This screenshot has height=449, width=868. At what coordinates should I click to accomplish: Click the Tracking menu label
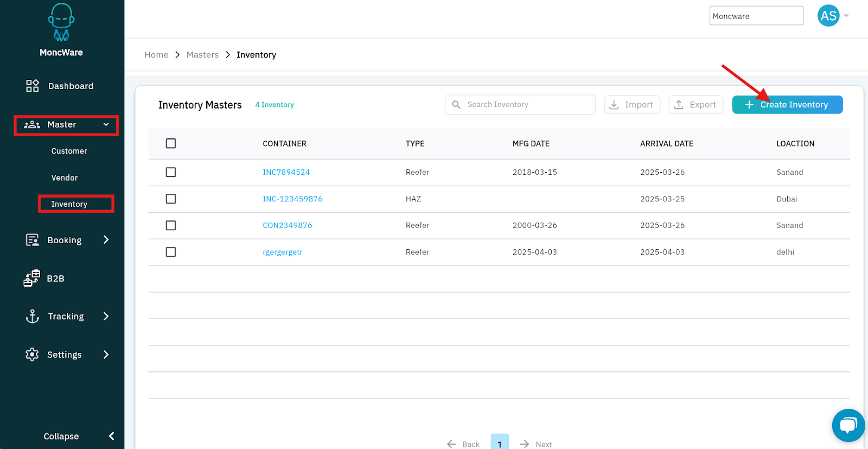(x=66, y=317)
